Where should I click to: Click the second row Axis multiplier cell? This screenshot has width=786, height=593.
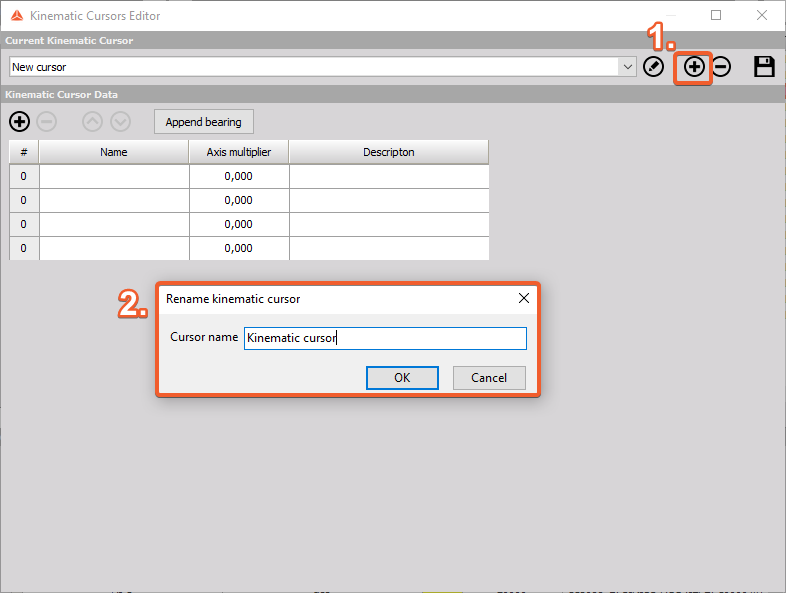pos(239,201)
